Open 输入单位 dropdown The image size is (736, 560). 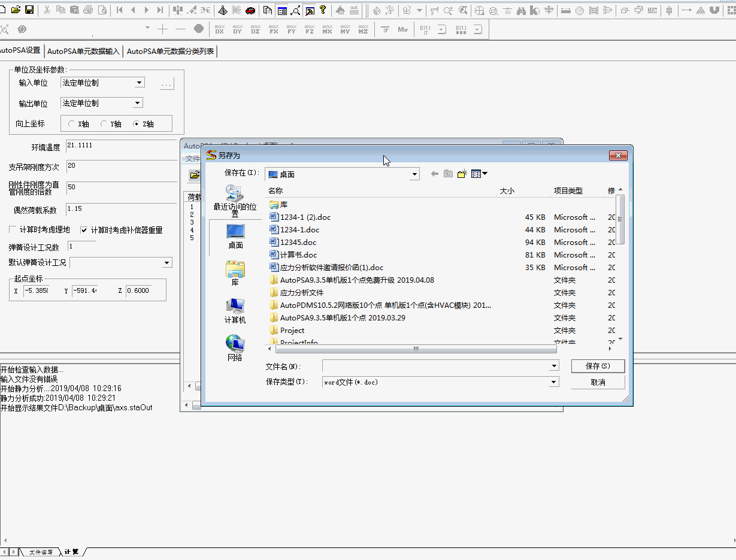[139, 83]
